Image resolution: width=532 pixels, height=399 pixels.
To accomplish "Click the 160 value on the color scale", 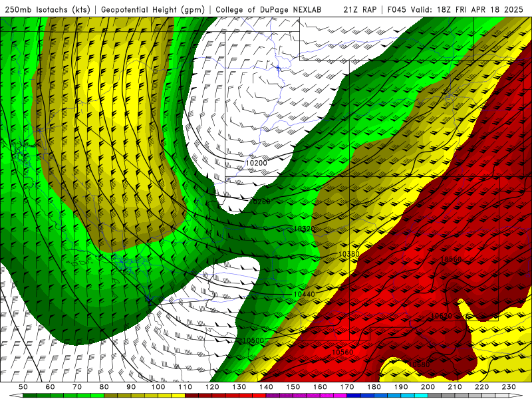I will [x=320, y=387].
